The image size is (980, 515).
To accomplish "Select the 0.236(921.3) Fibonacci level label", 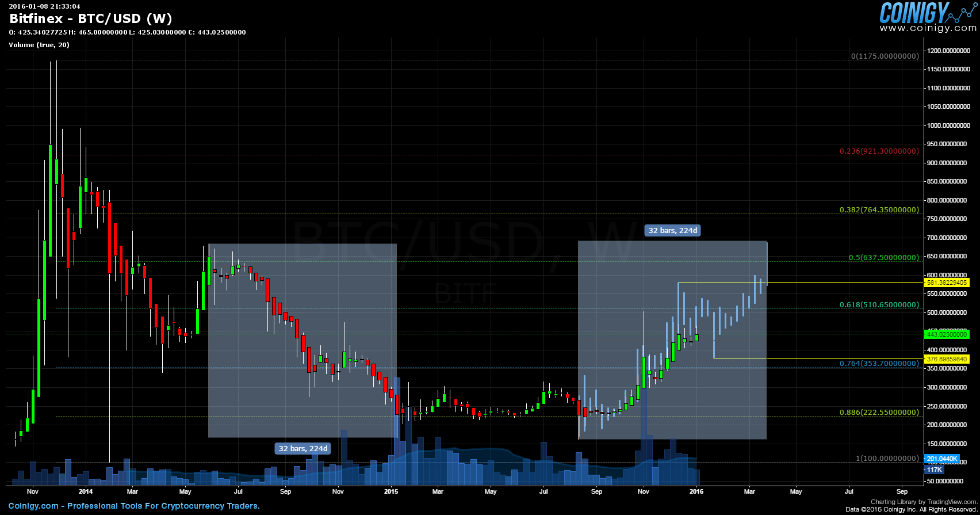I will point(879,151).
